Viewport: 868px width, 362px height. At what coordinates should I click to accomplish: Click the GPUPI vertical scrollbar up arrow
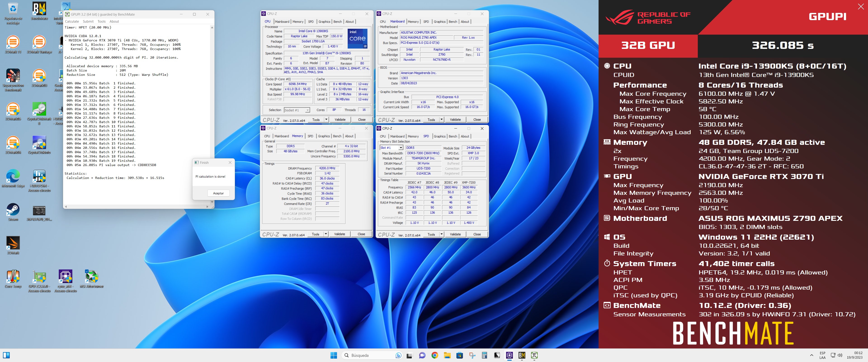212,27
